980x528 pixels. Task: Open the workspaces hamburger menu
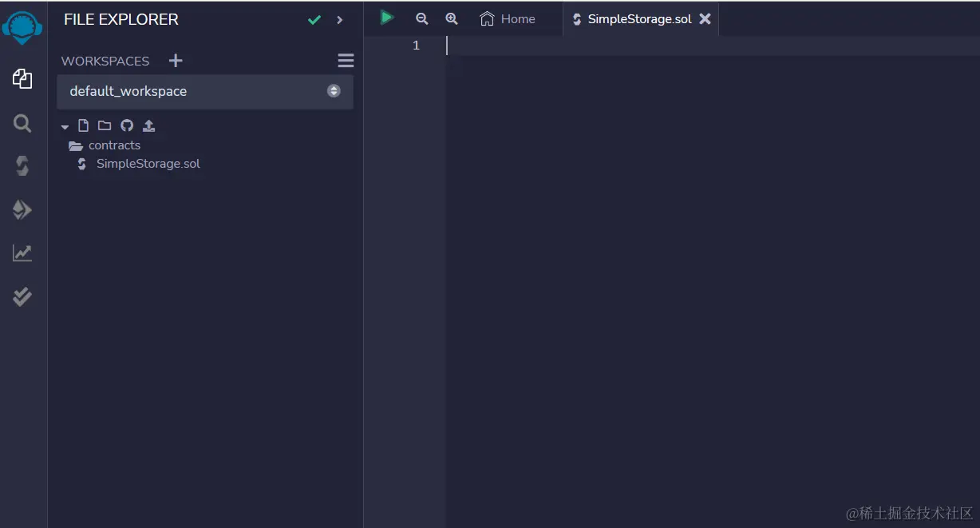[x=346, y=61]
